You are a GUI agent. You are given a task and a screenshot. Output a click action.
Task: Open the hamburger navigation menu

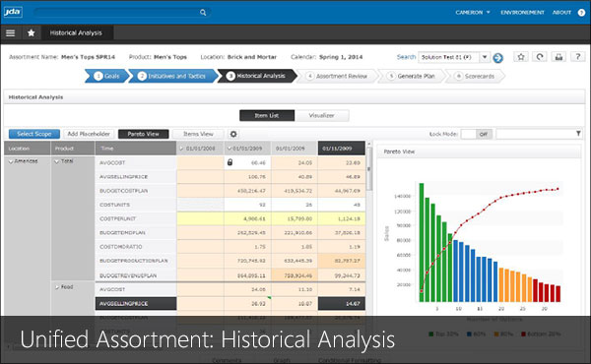(x=11, y=33)
